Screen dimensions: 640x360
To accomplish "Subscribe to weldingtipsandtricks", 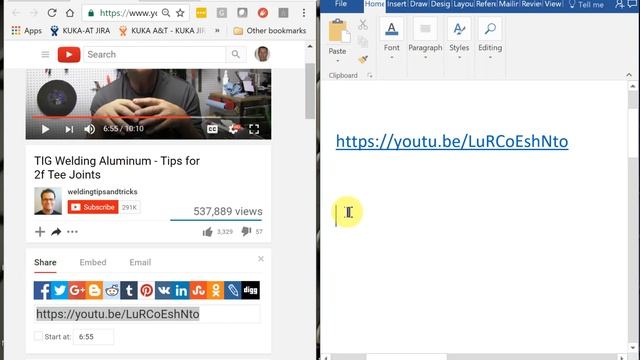I will pos(93,207).
